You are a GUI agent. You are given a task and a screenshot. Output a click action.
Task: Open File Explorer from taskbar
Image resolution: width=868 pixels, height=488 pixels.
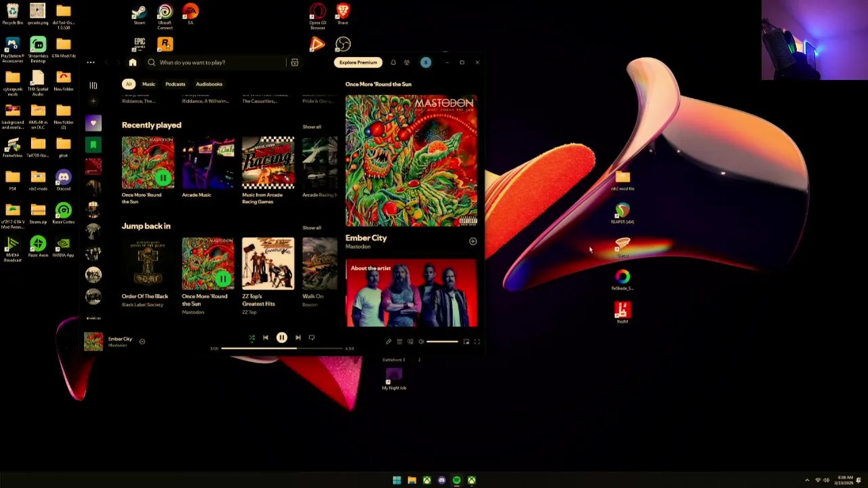412,481
